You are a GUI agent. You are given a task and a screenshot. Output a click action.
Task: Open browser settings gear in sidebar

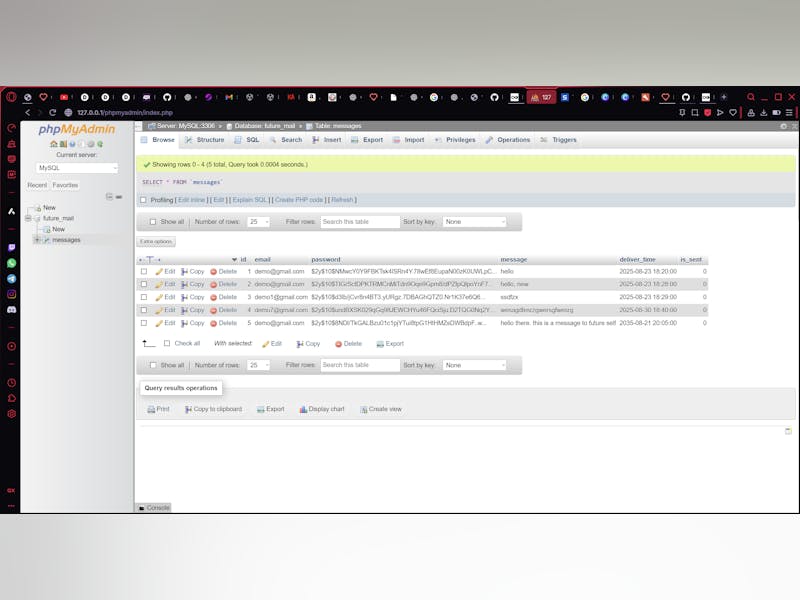(x=11, y=414)
